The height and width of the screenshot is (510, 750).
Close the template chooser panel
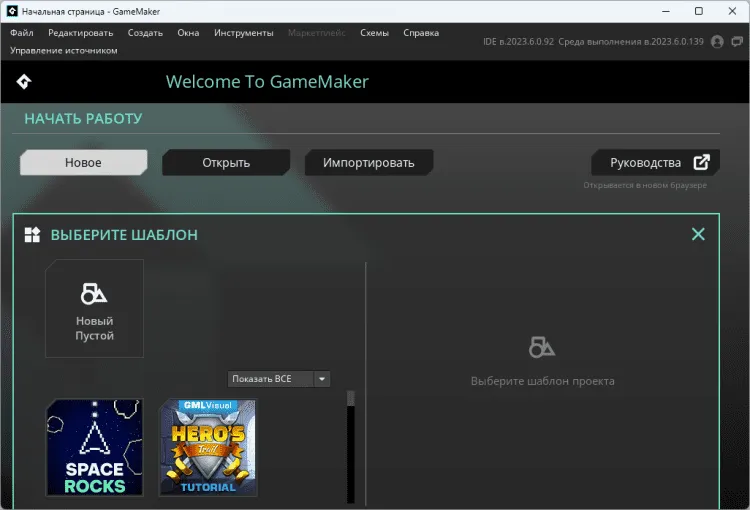(x=698, y=234)
